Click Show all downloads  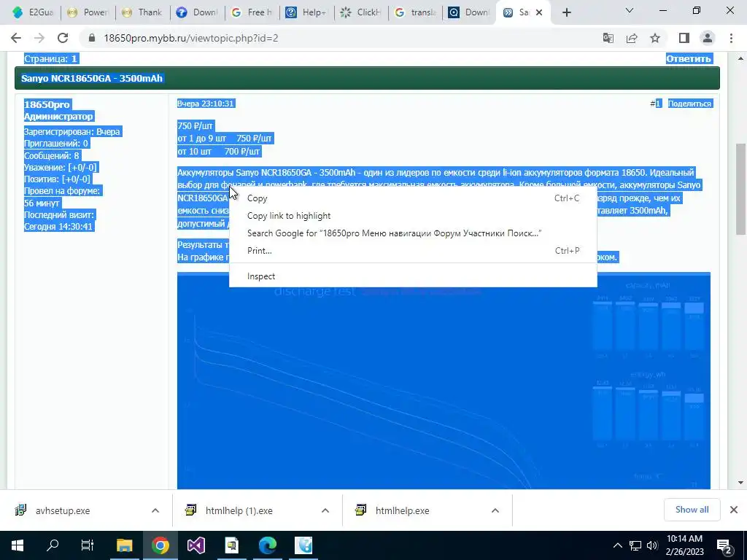pos(692,510)
